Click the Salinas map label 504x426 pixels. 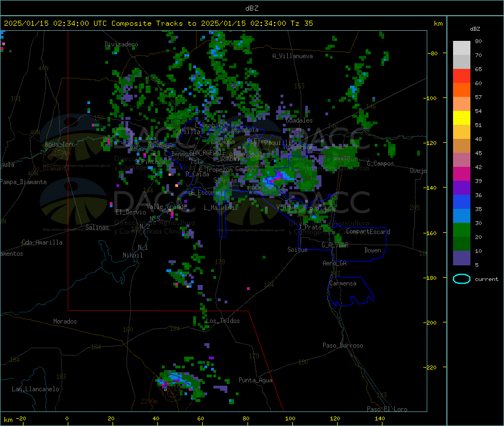click(x=97, y=227)
